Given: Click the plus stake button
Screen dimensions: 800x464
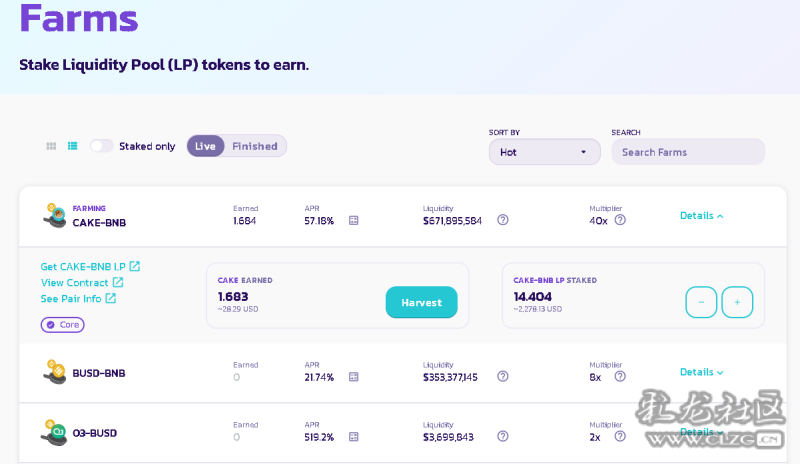Looking at the screenshot, I should point(737,302).
